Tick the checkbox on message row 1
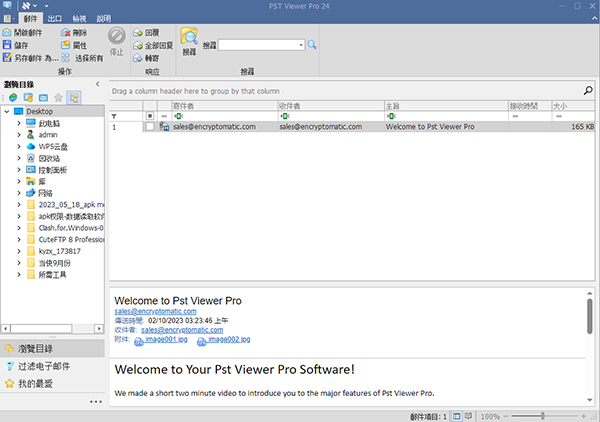Screen dimensions: 600x422 click(150, 127)
